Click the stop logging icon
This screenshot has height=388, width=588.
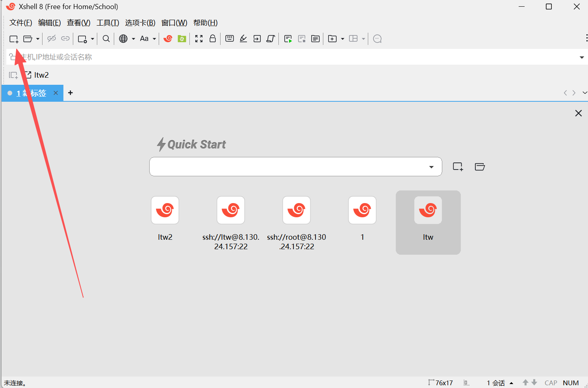[x=302, y=39]
